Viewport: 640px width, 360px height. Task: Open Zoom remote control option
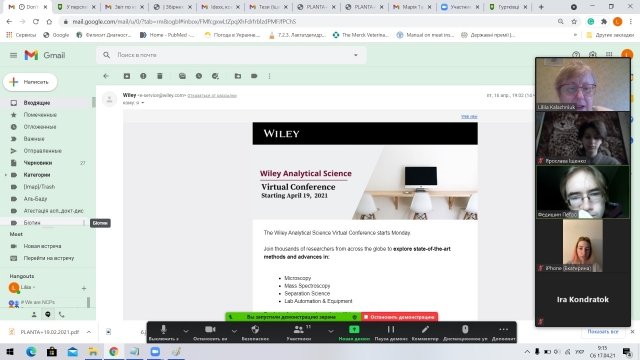pos(465,332)
